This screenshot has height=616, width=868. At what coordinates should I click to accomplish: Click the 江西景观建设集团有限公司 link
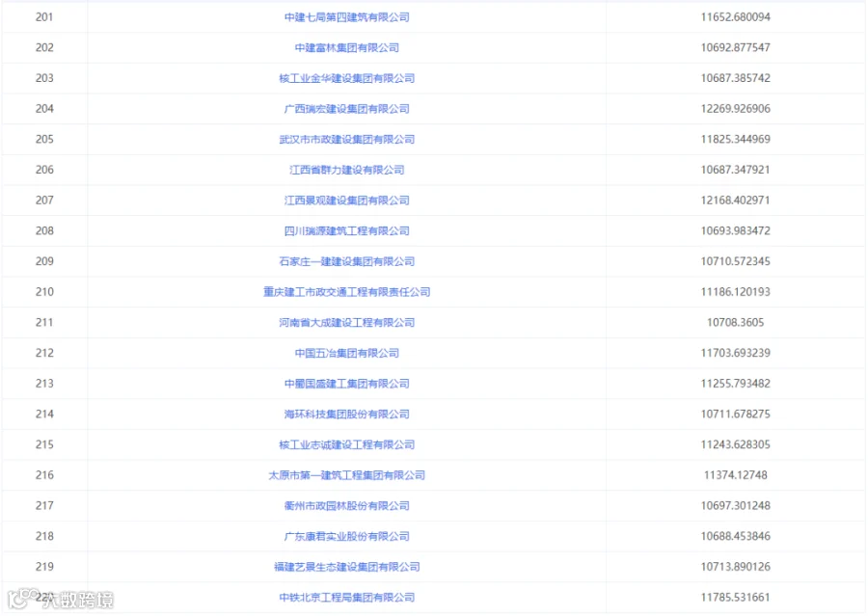(346, 200)
